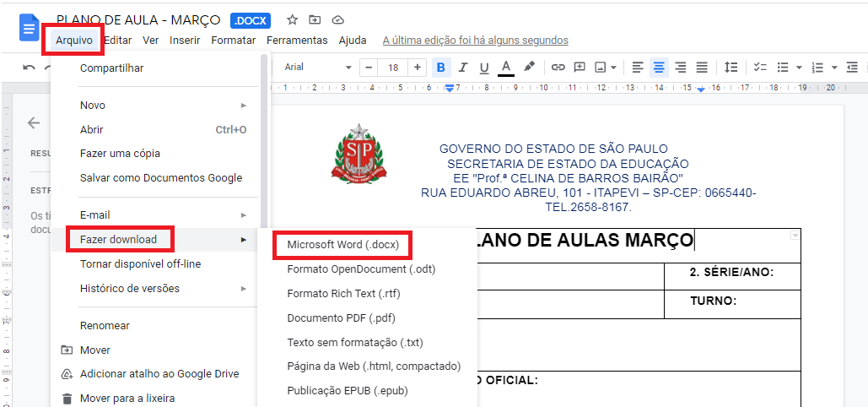Open the numbered list dropdown arrow
Screen dimensions: 868x407
click(x=834, y=68)
